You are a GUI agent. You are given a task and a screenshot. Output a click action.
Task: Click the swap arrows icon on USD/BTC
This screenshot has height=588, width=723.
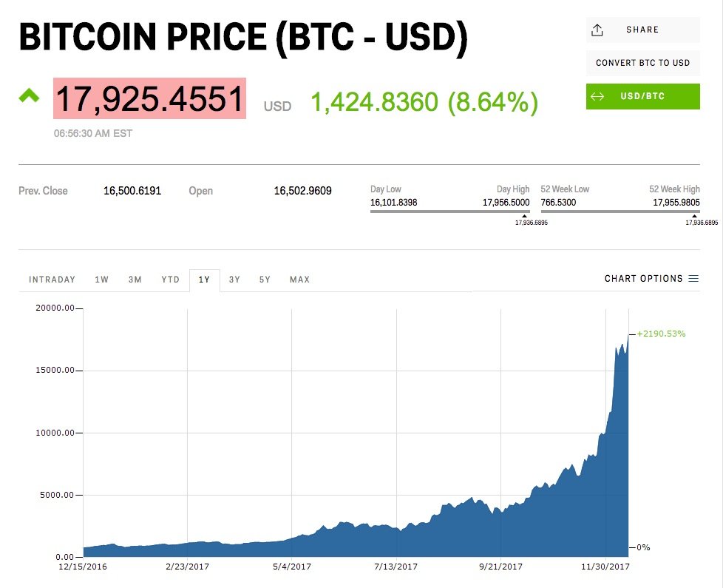point(597,96)
